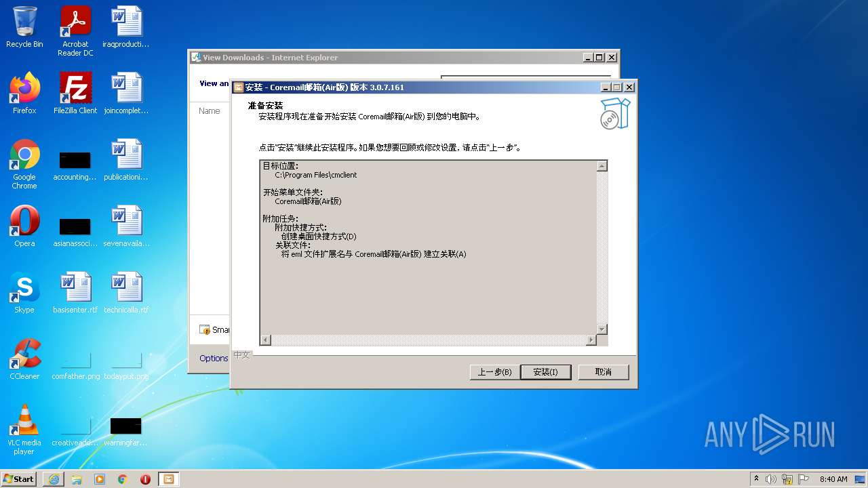Open todayput.png file
This screenshot has height=488, width=868.
(x=126, y=365)
